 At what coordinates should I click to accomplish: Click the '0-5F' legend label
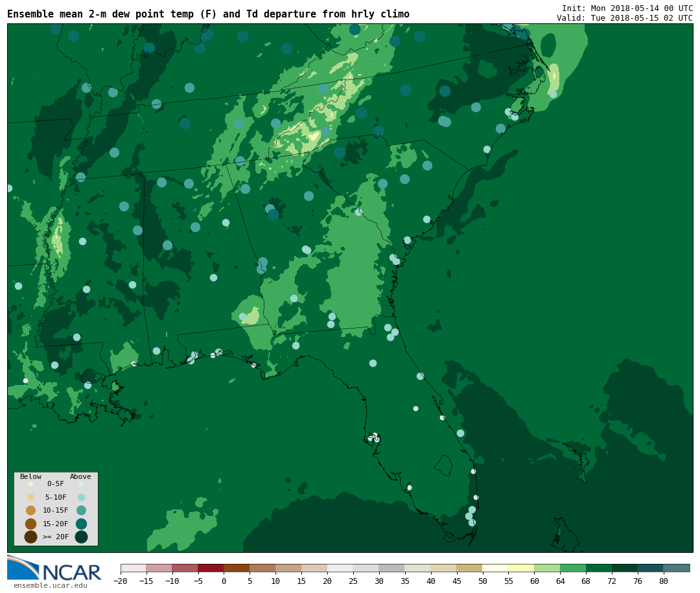[56, 483]
